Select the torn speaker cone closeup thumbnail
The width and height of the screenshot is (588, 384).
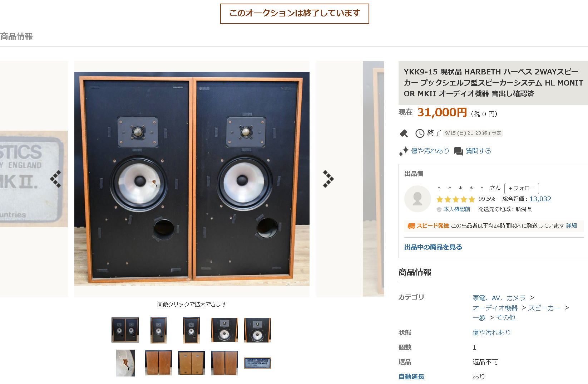(x=125, y=363)
